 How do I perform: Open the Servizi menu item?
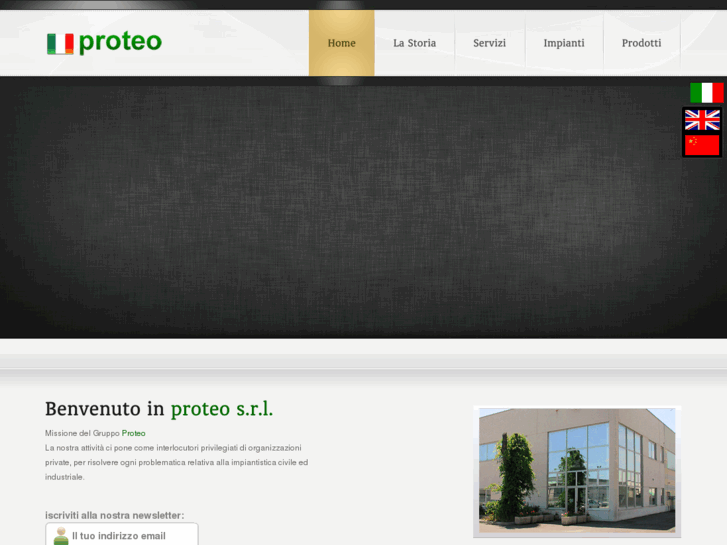coord(489,43)
